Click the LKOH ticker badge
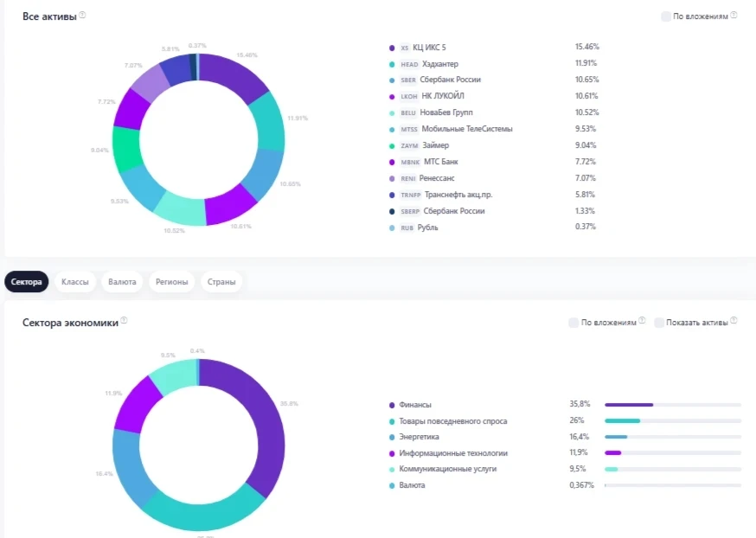Image resolution: width=756 pixels, height=538 pixels. click(x=409, y=96)
